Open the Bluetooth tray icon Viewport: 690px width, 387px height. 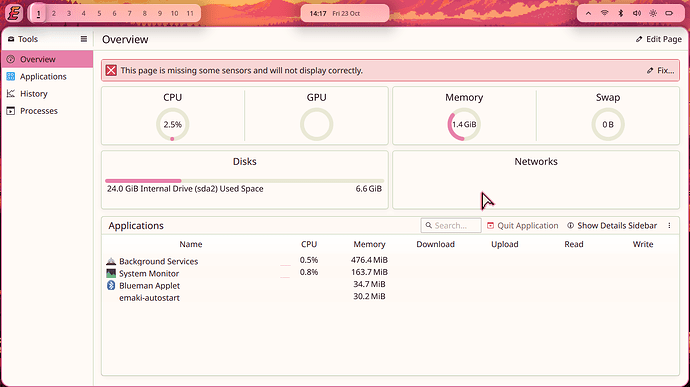(620, 13)
